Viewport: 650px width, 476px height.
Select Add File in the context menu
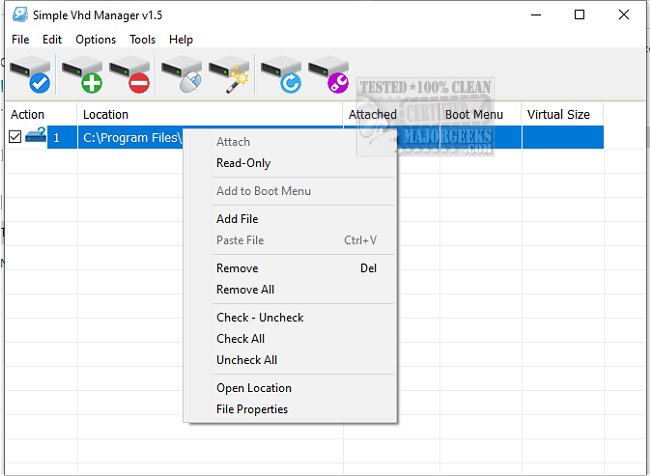(x=290, y=219)
